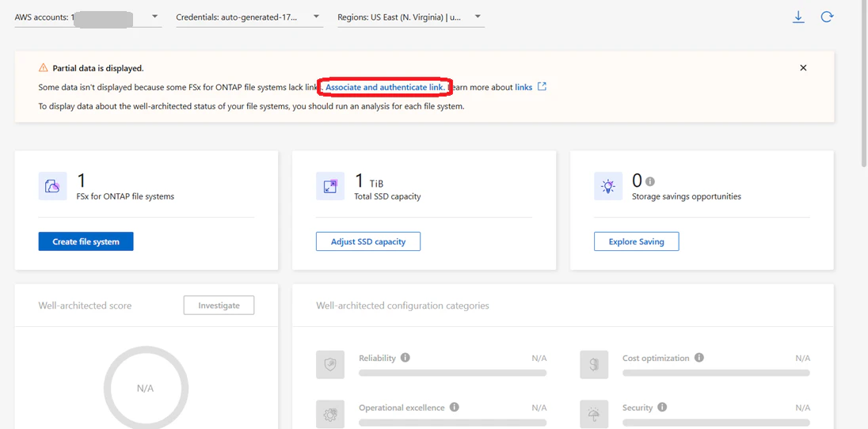Click the warning triangle icon in the banner
Screen dimensions: 868x429
(x=44, y=68)
